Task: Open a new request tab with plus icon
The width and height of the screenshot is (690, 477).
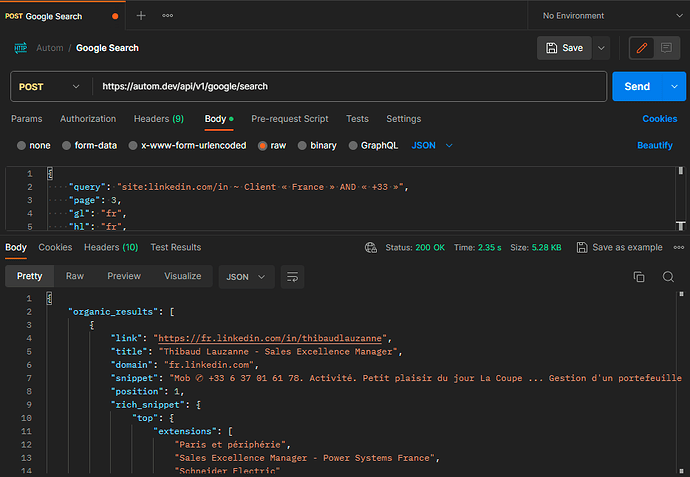Action: (141, 16)
